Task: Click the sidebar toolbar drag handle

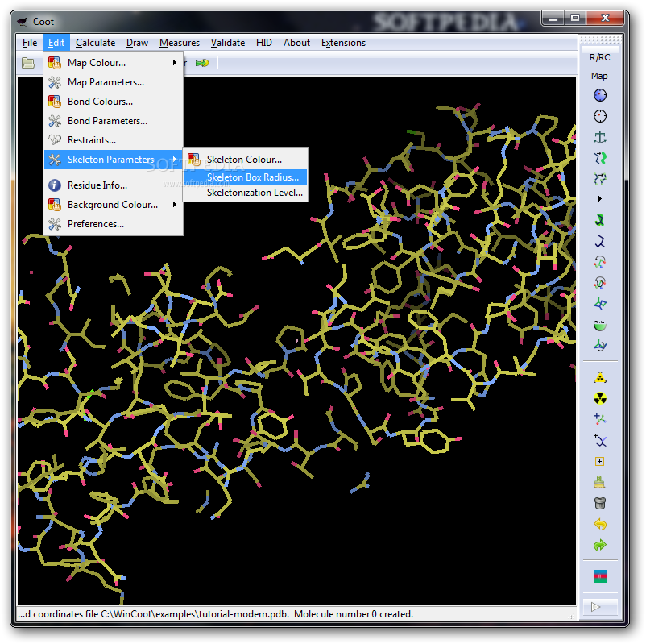Action: point(600,40)
